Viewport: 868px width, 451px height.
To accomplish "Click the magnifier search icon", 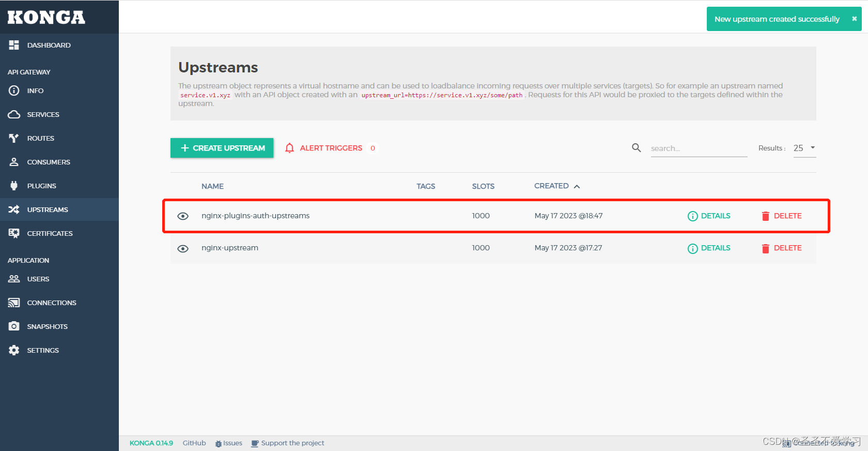I will tap(637, 148).
